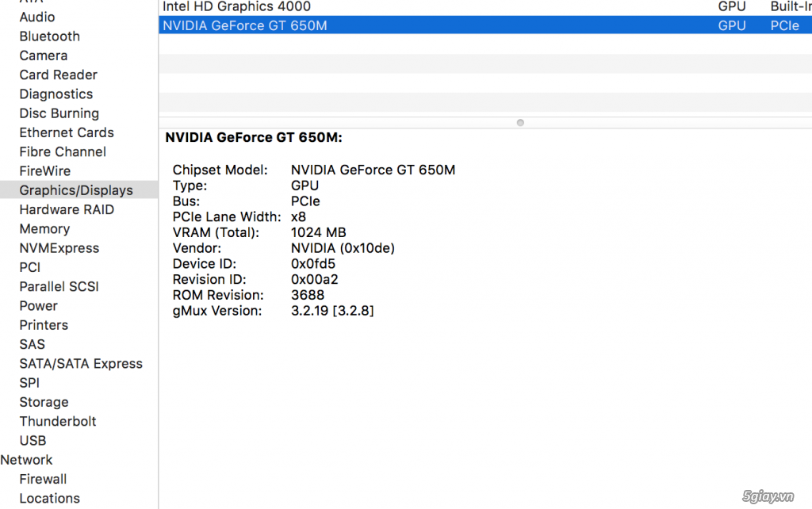This screenshot has width=812, height=509.
Task: Click the Network category heading
Action: (26, 460)
